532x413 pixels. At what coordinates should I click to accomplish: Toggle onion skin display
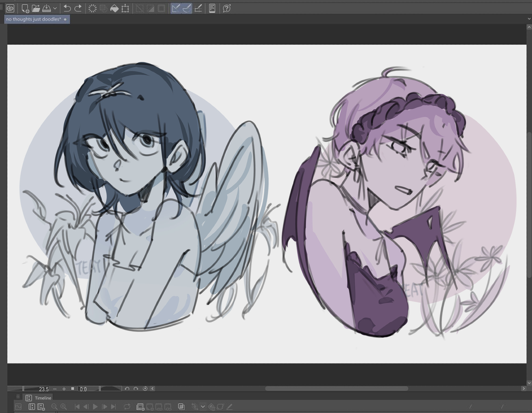coord(181,407)
